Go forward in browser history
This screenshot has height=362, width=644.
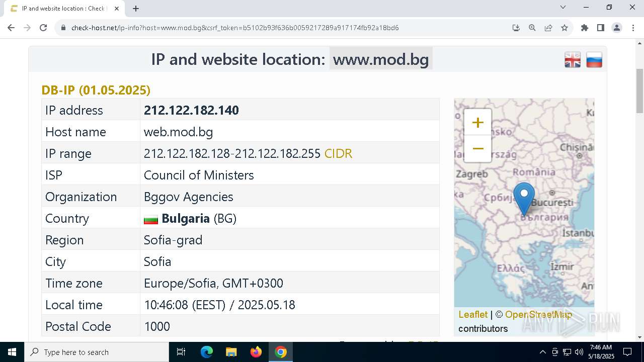[27, 28]
